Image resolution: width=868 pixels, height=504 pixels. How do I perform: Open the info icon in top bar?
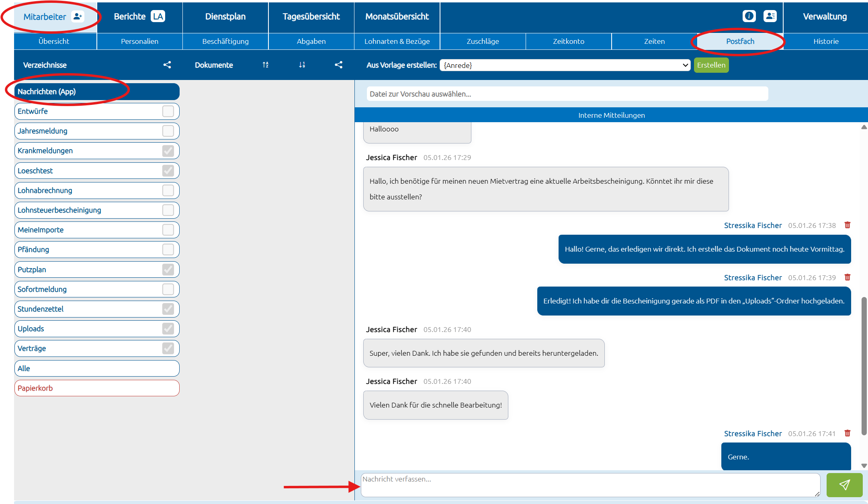tap(749, 16)
